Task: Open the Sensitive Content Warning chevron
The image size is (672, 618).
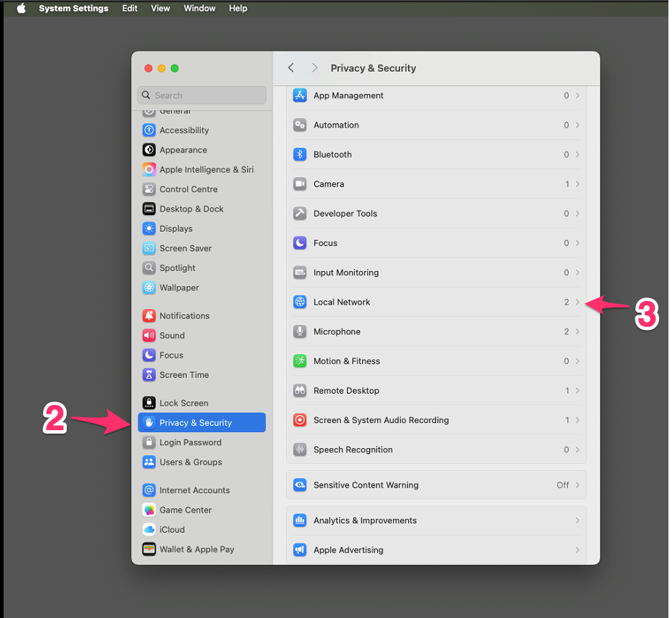Action: click(577, 485)
